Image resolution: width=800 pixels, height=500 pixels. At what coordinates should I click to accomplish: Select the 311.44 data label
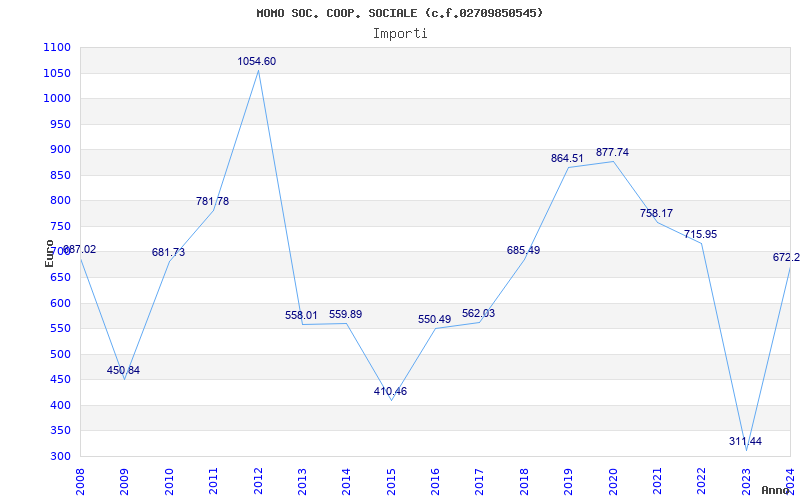pyautogui.click(x=745, y=441)
